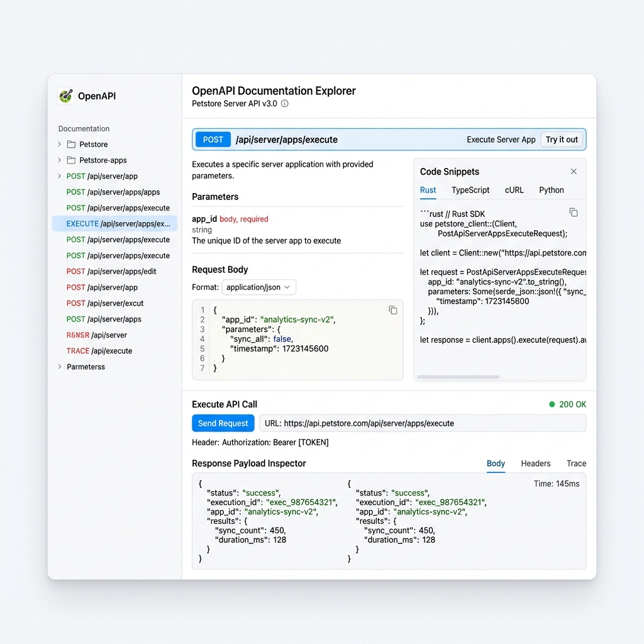Viewport: 644px width, 644px height.
Task: Close the Code Snippets panel
Action: pos(574,171)
